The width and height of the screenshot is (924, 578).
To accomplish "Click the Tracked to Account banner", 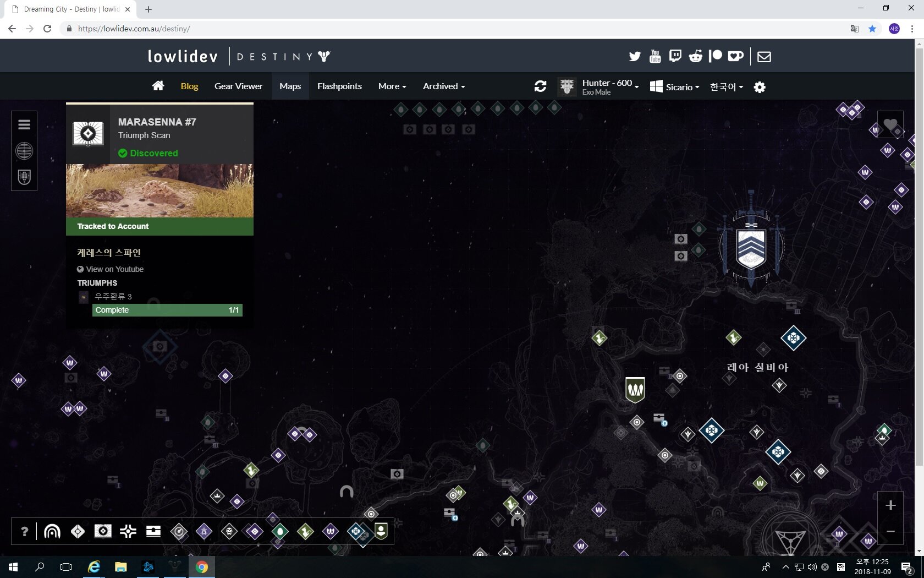I will (159, 226).
